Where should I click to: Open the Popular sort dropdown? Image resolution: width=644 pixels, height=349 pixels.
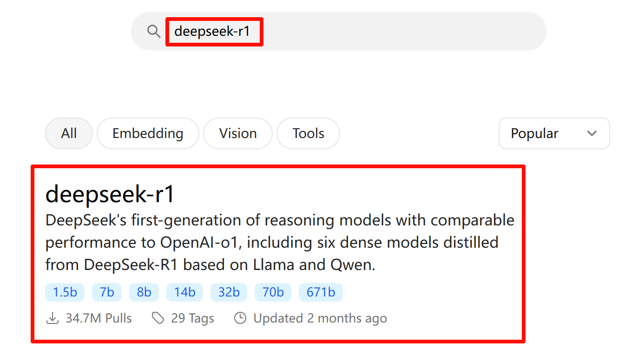point(534,133)
